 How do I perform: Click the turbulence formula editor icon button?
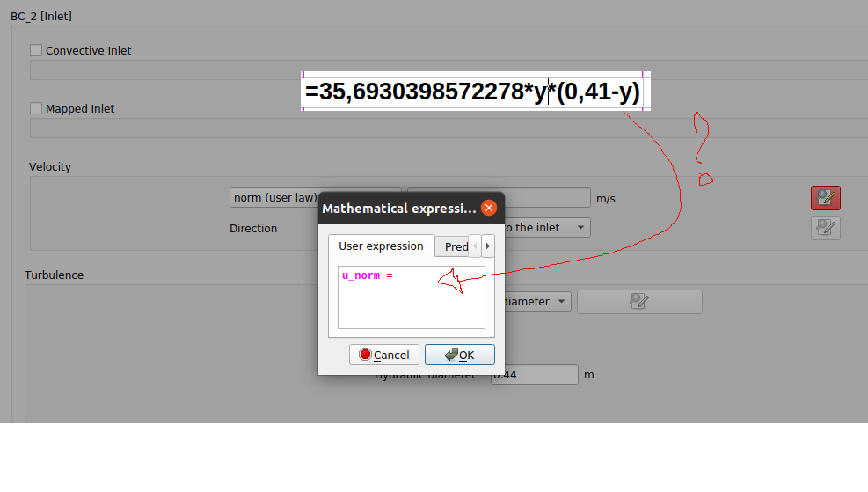[639, 302]
